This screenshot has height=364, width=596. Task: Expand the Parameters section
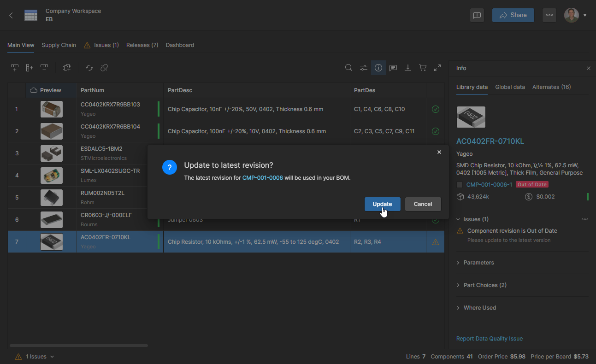click(x=478, y=263)
